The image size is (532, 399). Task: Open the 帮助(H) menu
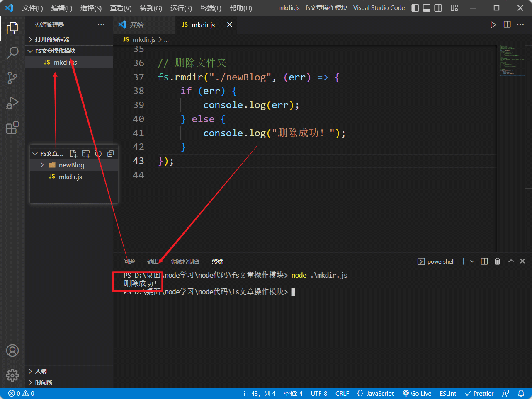point(240,8)
